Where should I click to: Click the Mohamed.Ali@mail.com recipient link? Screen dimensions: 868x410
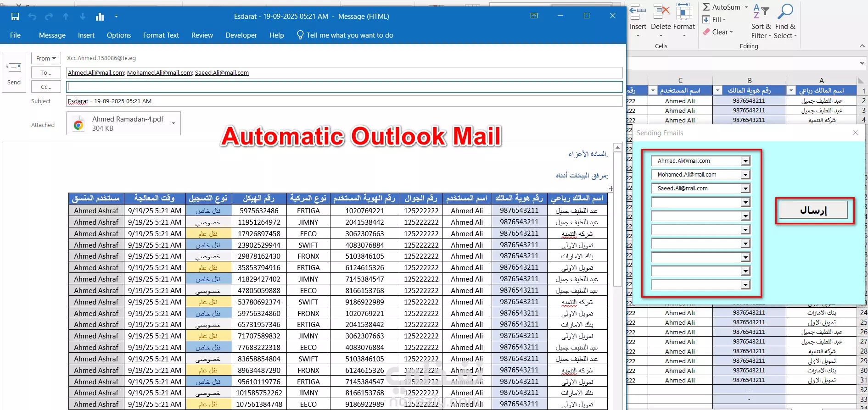click(160, 72)
